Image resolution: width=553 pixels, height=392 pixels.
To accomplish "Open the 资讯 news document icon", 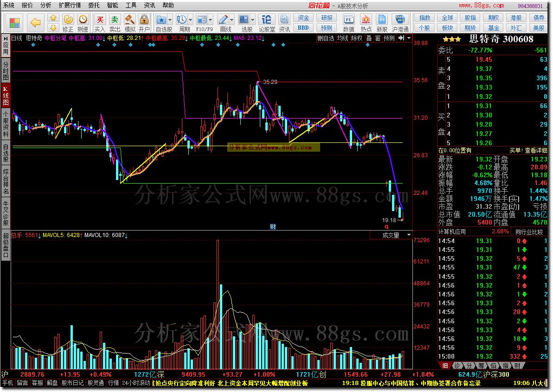I will click(x=284, y=19).
